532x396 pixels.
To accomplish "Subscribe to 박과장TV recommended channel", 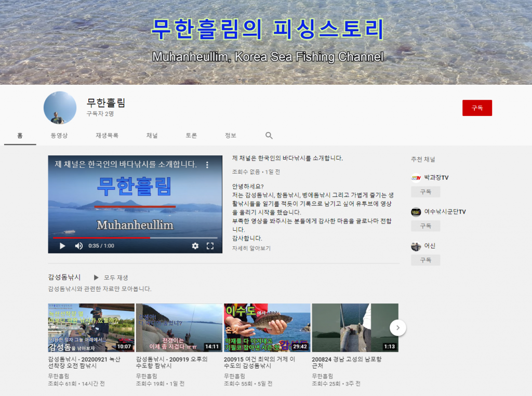I will pyautogui.click(x=425, y=192).
